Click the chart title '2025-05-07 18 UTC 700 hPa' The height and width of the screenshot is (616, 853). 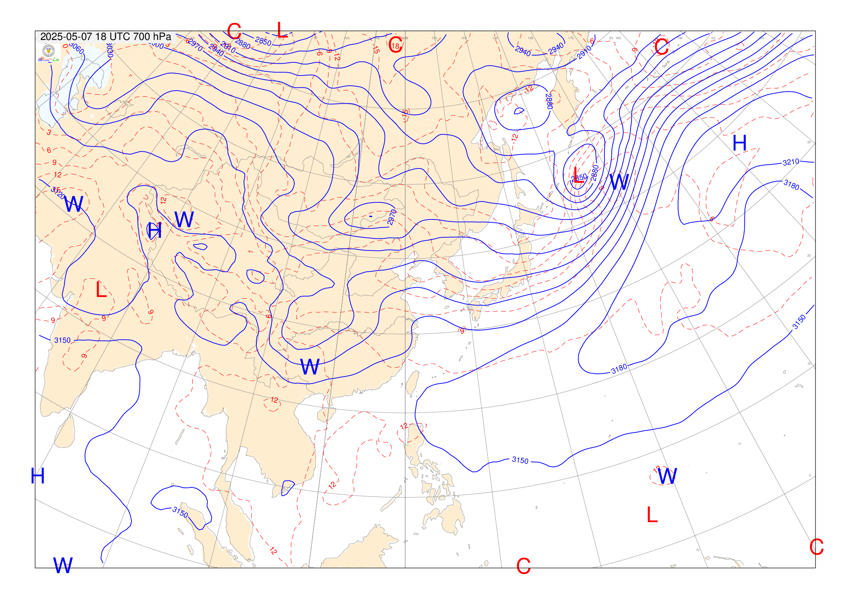(106, 37)
